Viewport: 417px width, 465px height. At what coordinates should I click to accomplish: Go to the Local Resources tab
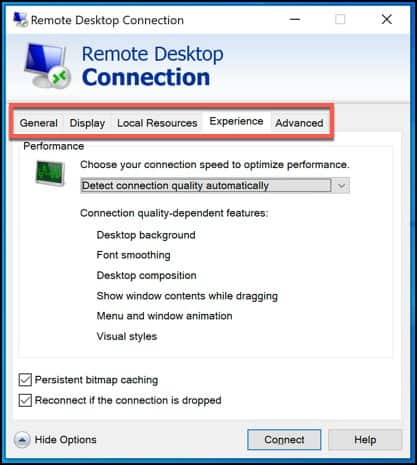(157, 123)
